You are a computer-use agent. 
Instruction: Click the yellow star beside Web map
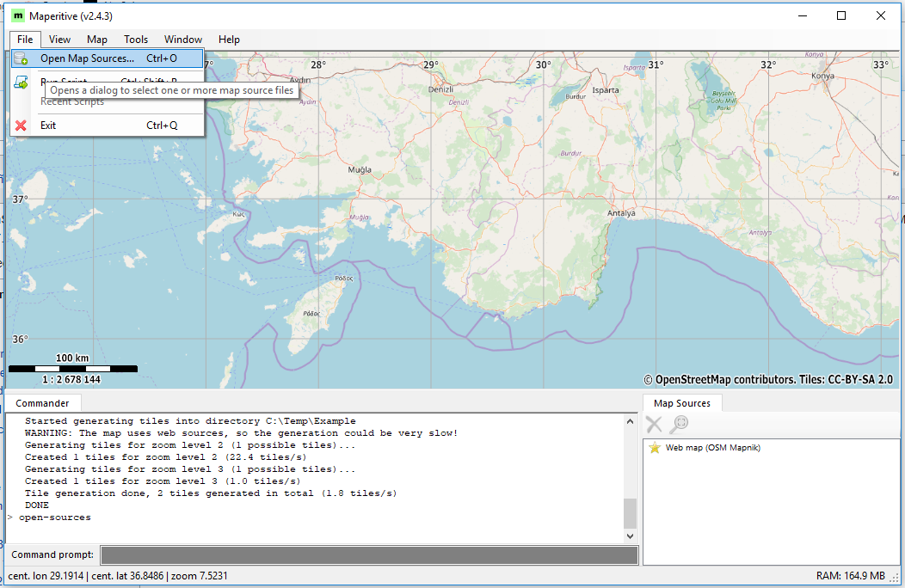click(655, 448)
